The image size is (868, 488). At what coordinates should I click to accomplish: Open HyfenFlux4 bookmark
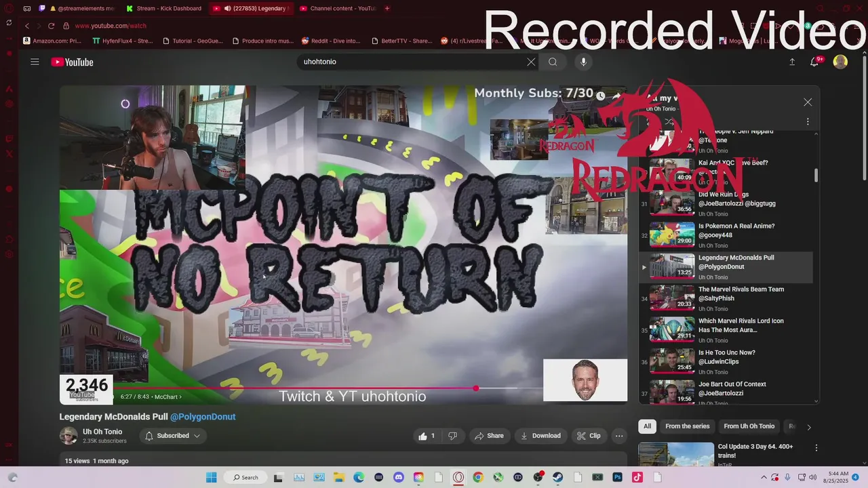tap(123, 41)
